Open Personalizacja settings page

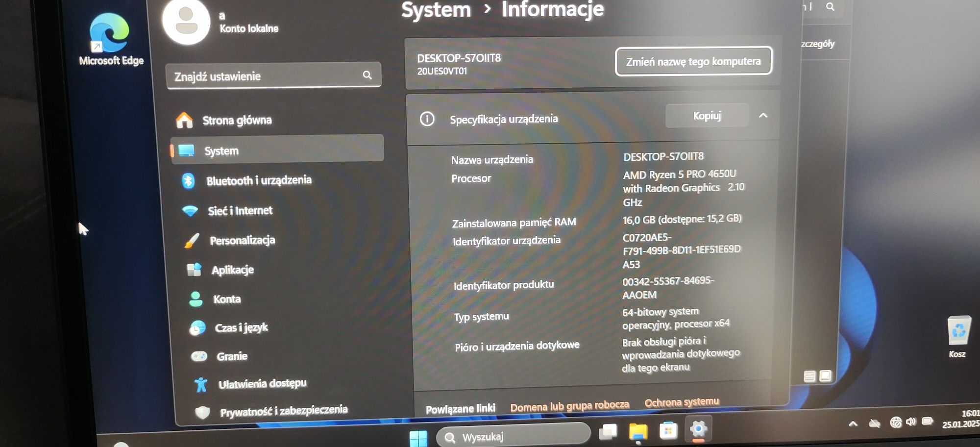click(230, 240)
